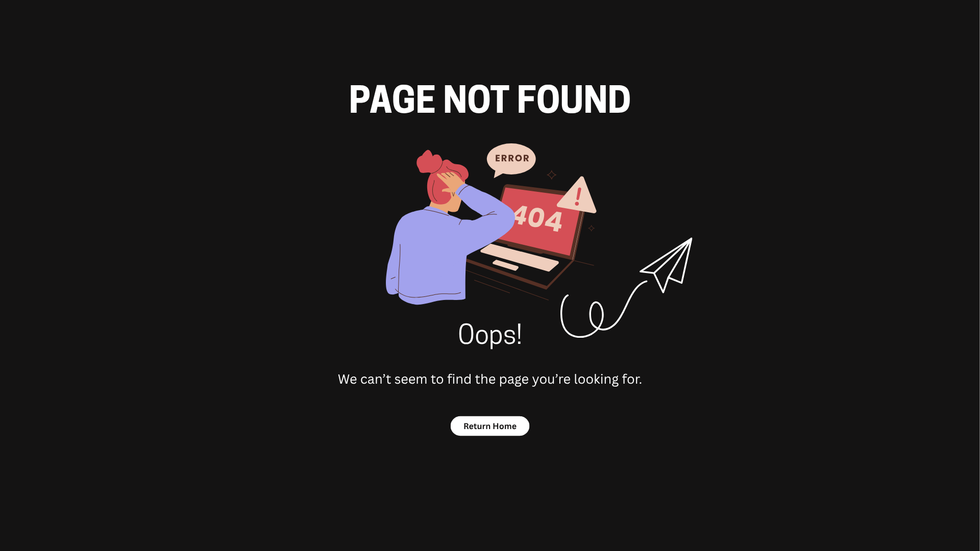
Task: Click the laptop's pink keyboard
Action: pyautogui.click(x=520, y=257)
